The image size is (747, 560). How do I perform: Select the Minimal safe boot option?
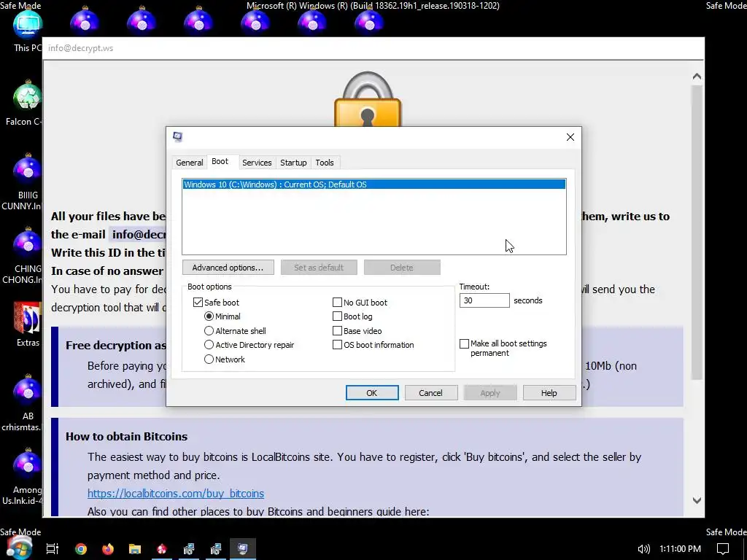click(209, 316)
